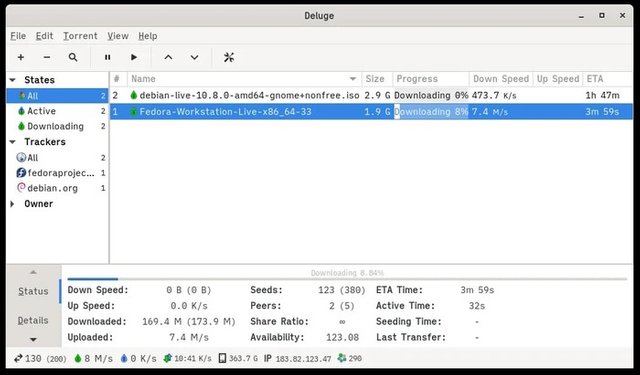Sort by Down Speed column header
This screenshot has height=375, width=640.
pos(501,79)
